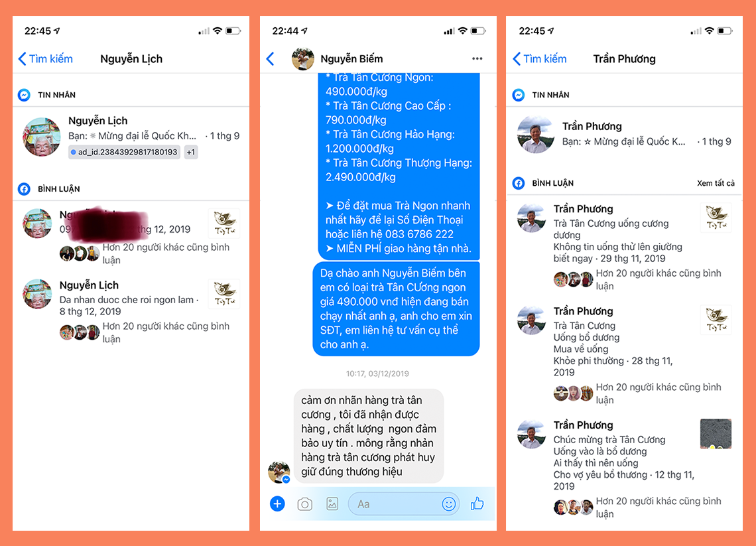The width and height of the screenshot is (756, 546).
Task: Tap the +1 tag badge
Action: coord(191,153)
